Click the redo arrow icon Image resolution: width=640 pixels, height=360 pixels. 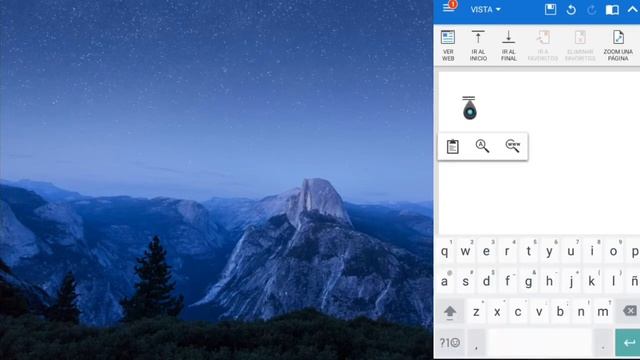click(x=591, y=10)
